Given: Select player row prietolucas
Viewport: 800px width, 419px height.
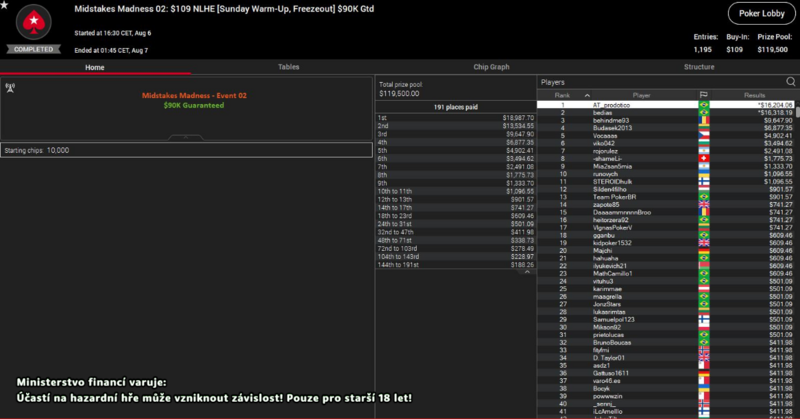Looking at the screenshot, I should pos(666,334).
